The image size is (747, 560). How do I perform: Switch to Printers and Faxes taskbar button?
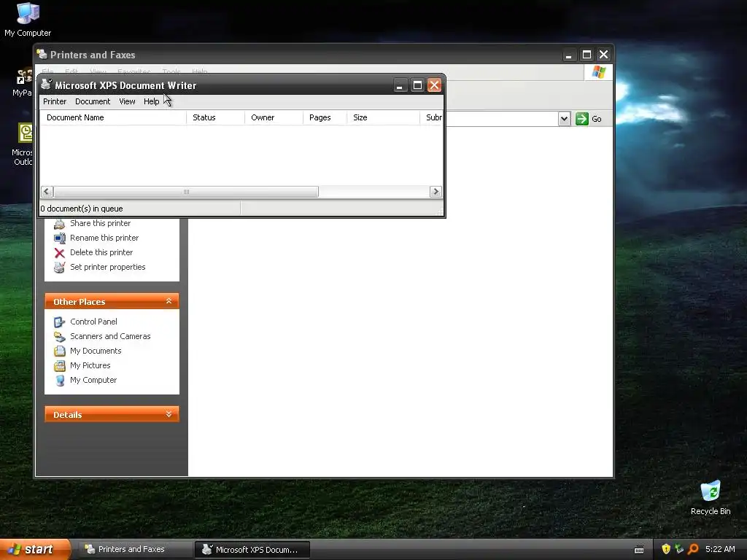pos(134,550)
